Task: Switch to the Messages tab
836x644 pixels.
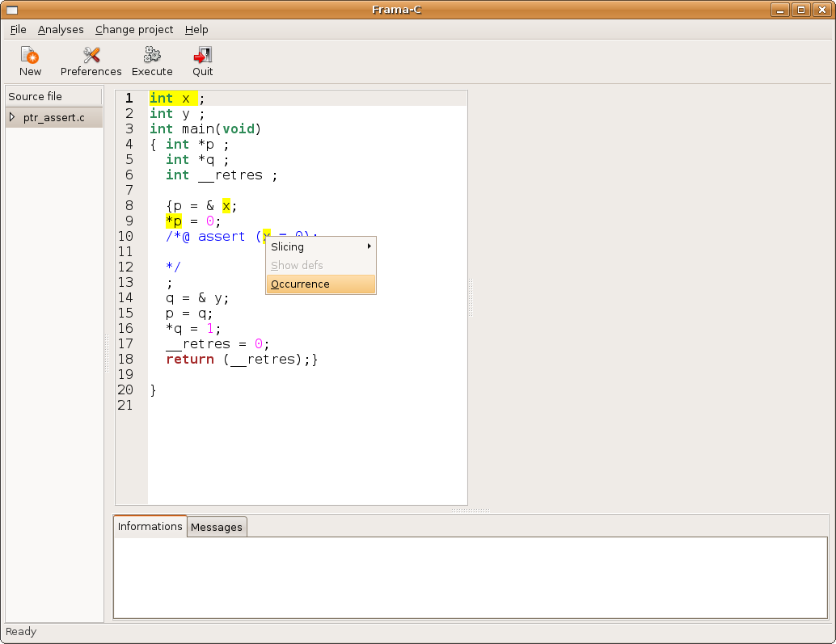Action: pos(216,527)
